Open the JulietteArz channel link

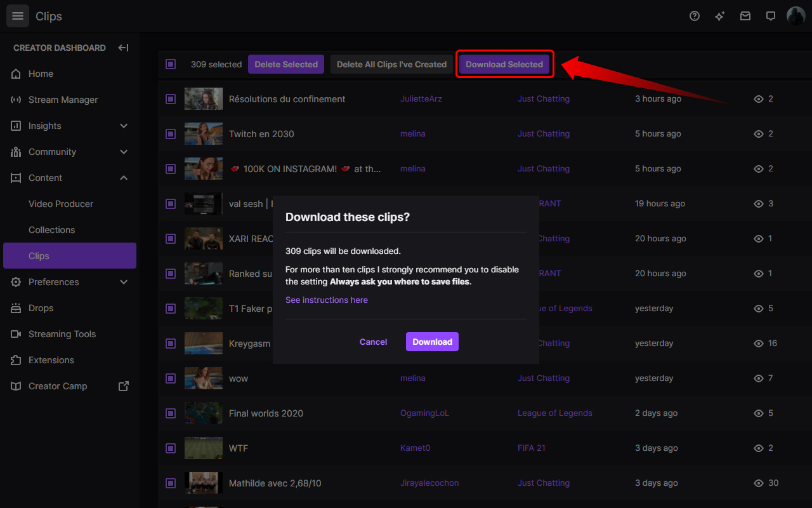pos(421,99)
